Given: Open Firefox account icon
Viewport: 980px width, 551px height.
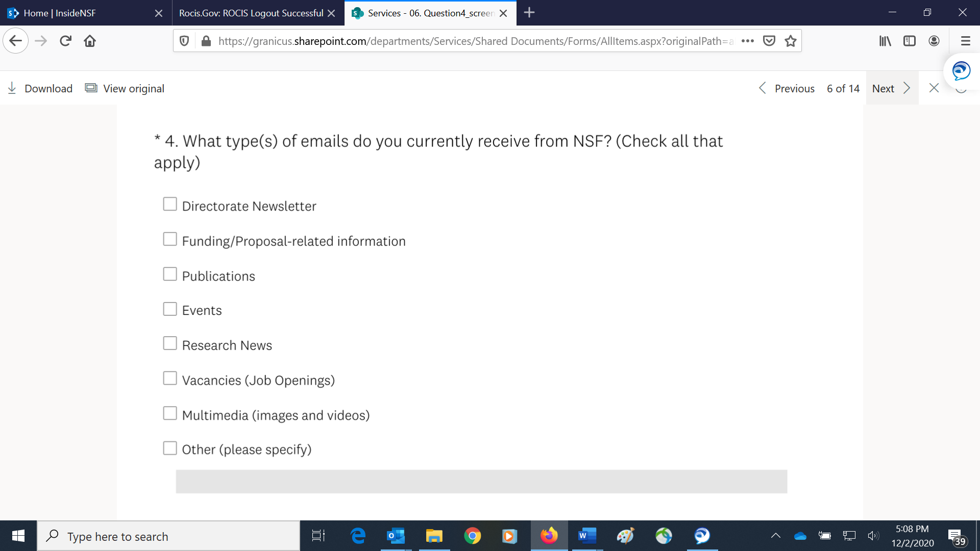Looking at the screenshot, I should point(934,41).
